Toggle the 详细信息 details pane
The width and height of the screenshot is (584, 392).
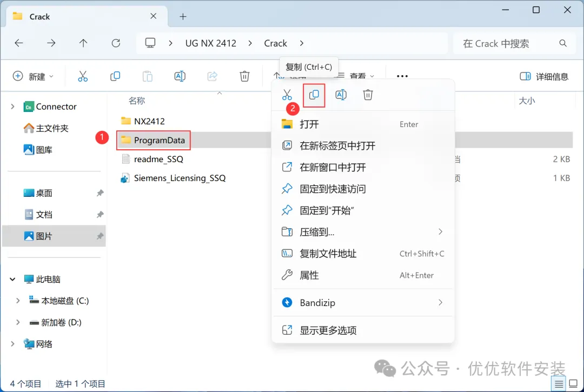point(544,76)
